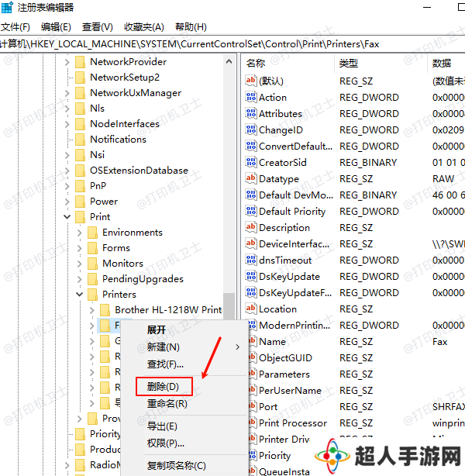Image resolution: width=465 pixels, height=476 pixels.
Task: Click the Location string value icon
Action: [250, 309]
